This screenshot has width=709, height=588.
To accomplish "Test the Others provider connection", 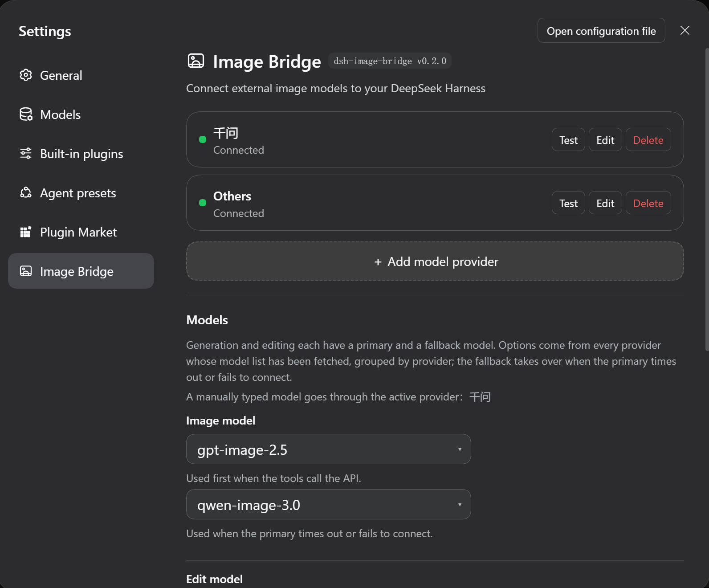I will 568,203.
